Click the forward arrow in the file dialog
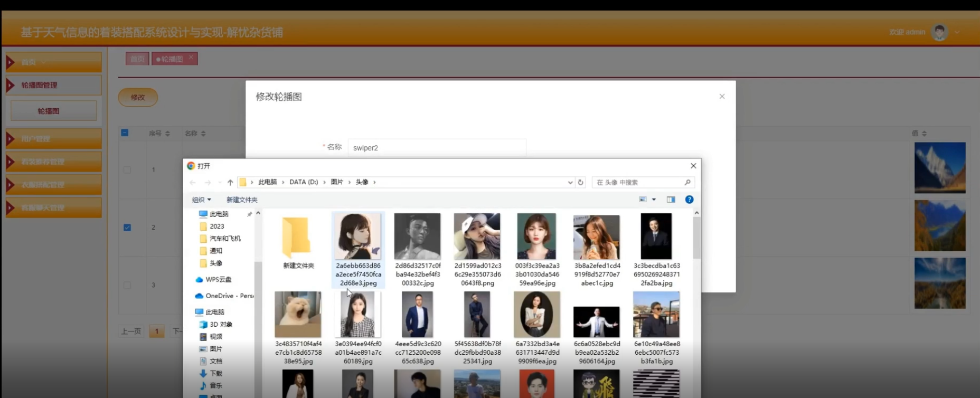The image size is (980, 398). click(208, 183)
